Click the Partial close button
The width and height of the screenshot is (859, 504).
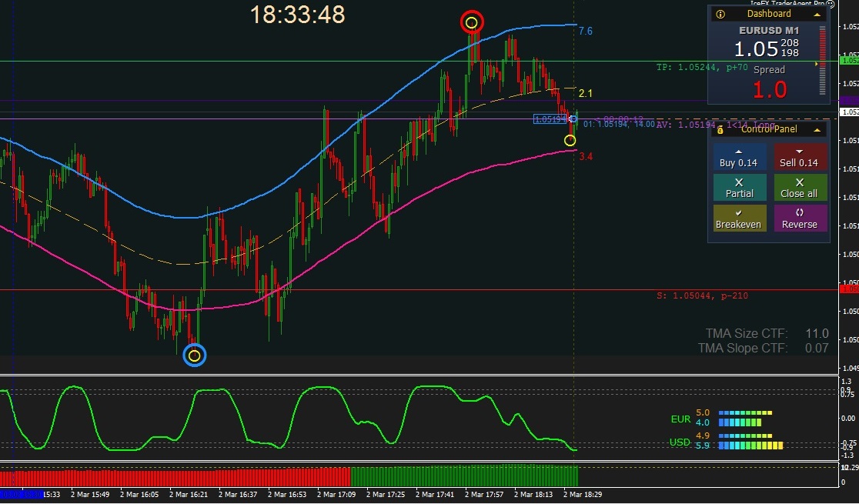click(x=739, y=188)
